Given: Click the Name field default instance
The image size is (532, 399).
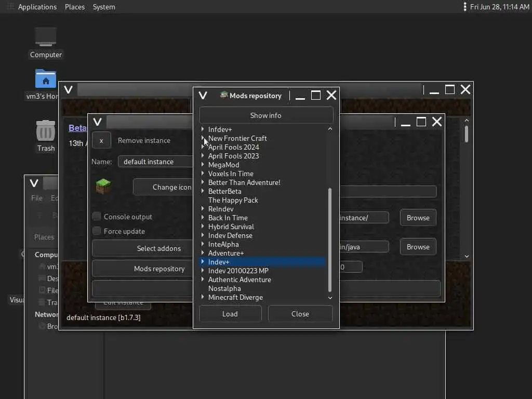Looking at the screenshot, I should coord(155,162).
